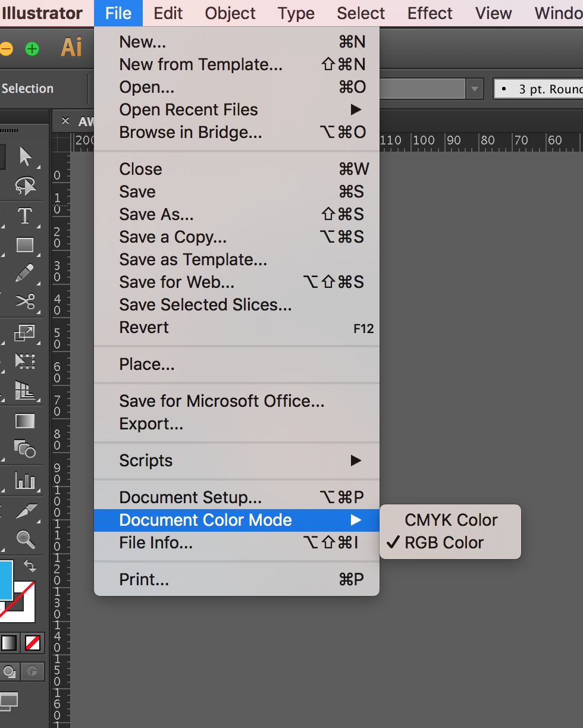
Task: Choose the Close menu item
Action: point(237,169)
